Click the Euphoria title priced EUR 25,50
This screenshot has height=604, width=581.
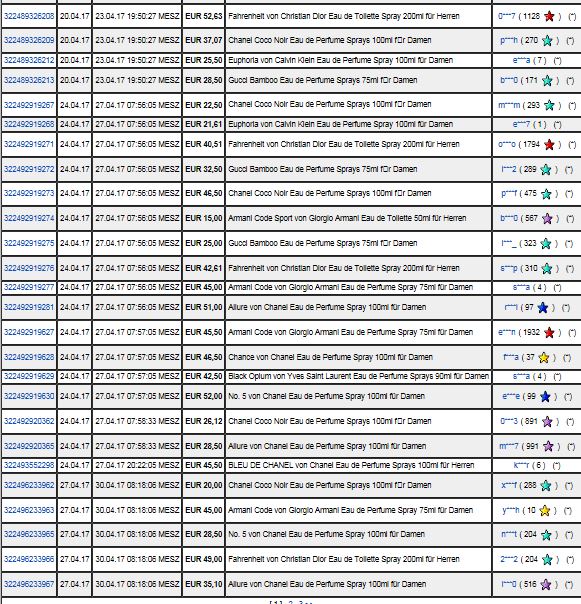[x=340, y=60]
